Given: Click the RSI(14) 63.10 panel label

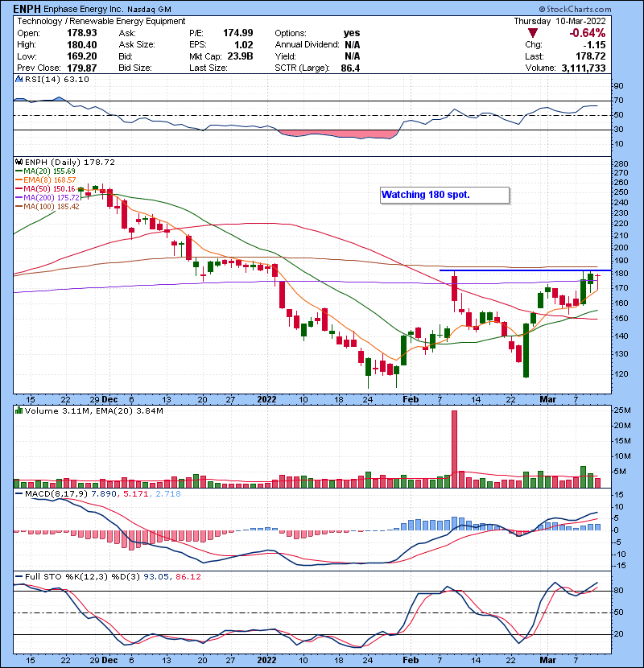Looking at the screenshot, I should tap(56, 79).
